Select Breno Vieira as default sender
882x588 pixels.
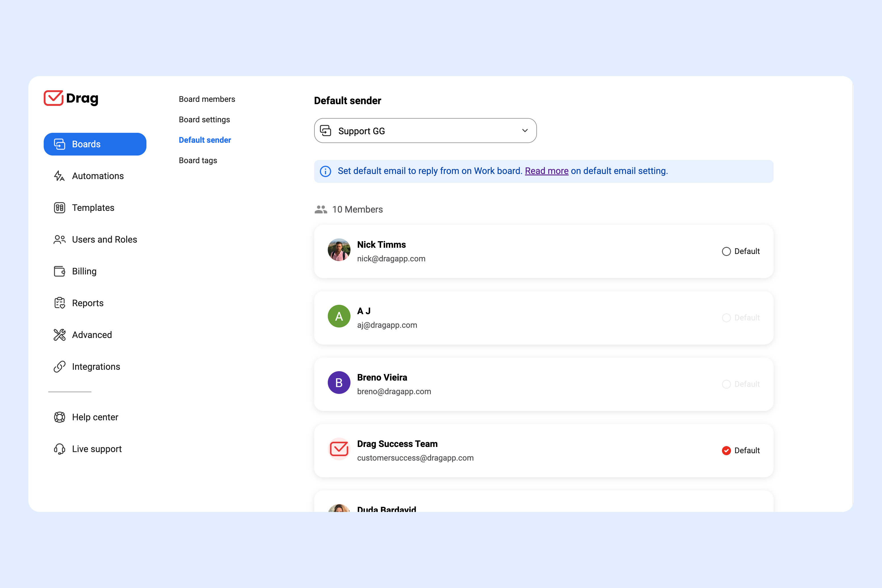click(x=726, y=384)
